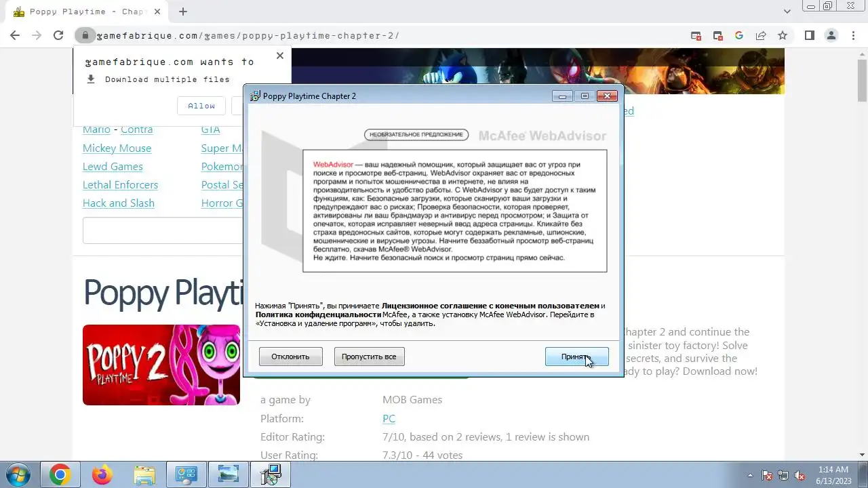This screenshot has height=488, width=868.
Task: Click the share page icon
Action: pyautogui.click(x=761, y=35)
